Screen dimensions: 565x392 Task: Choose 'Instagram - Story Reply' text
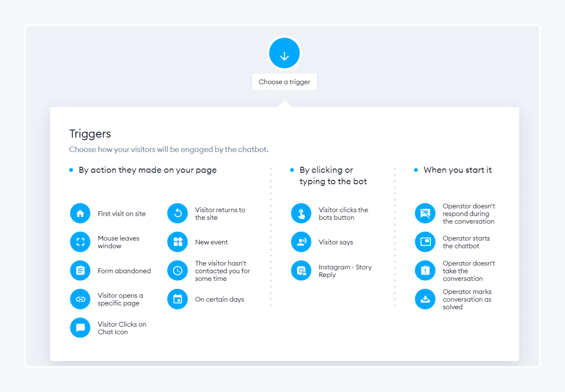pyautogui.click(x=345, y=271)
